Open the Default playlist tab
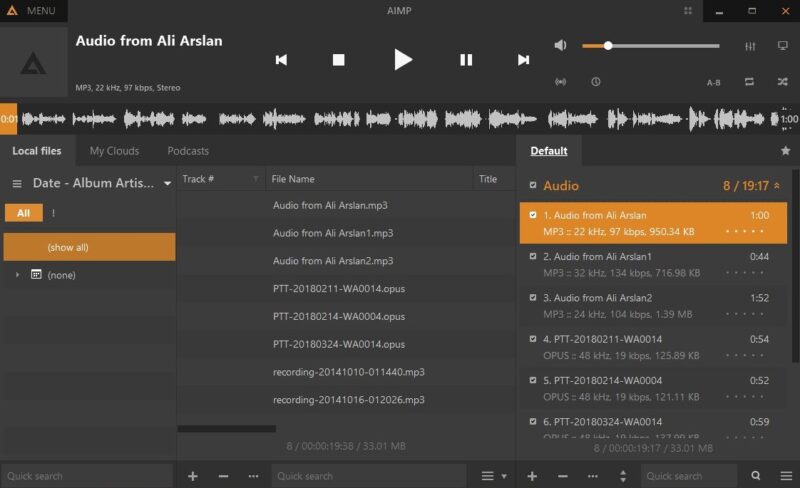This screenshot has width=800, height=488. pos(549,151)
